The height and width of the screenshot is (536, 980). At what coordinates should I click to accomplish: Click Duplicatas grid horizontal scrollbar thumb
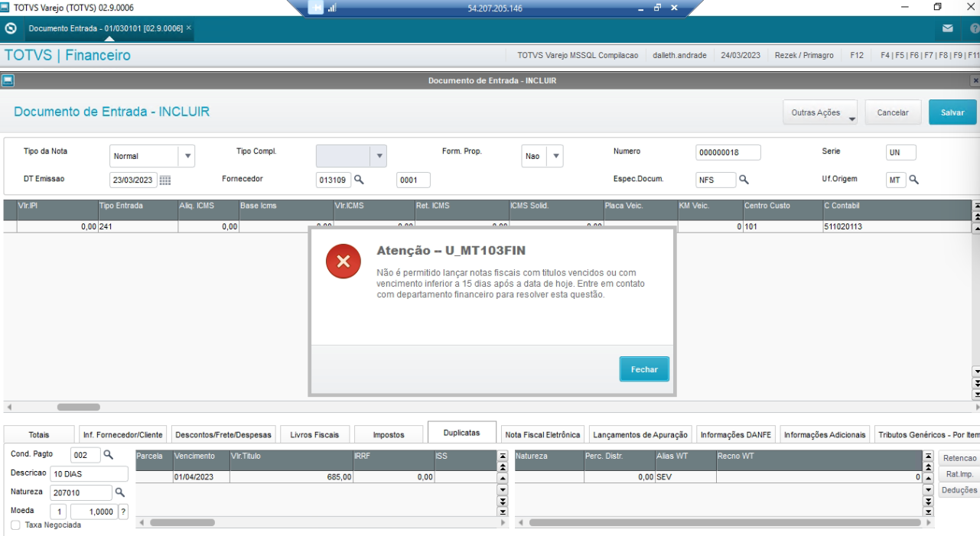pyautogui.click(x=182, y=523)
